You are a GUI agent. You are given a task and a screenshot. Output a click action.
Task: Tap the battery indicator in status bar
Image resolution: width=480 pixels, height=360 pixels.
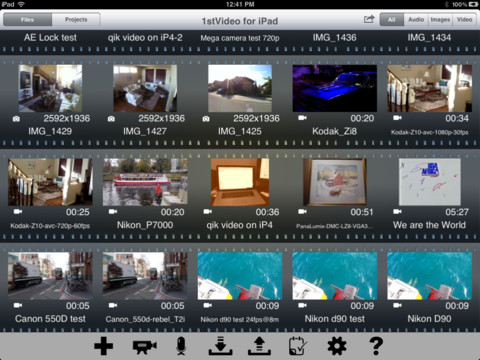point(473,4)
